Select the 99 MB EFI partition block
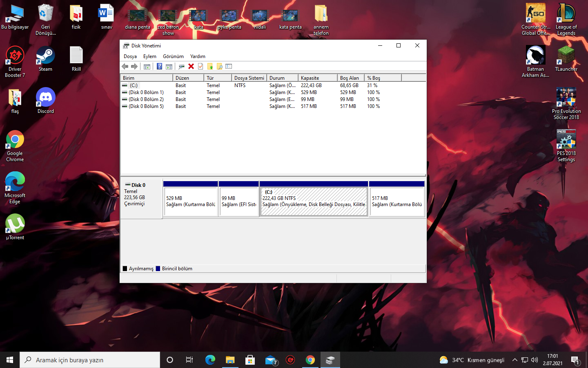The height and width of the screenshot is (368, 588). click(239, 199)
